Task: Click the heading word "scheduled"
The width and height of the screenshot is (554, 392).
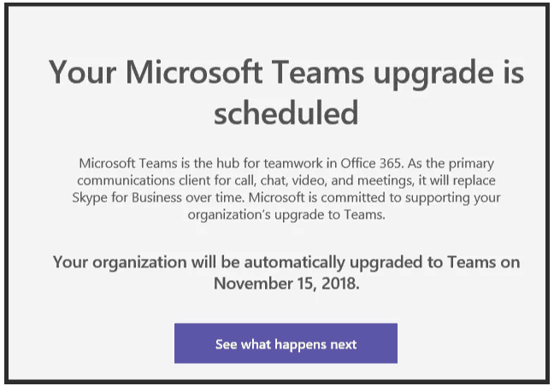Action: click(286, 114)
